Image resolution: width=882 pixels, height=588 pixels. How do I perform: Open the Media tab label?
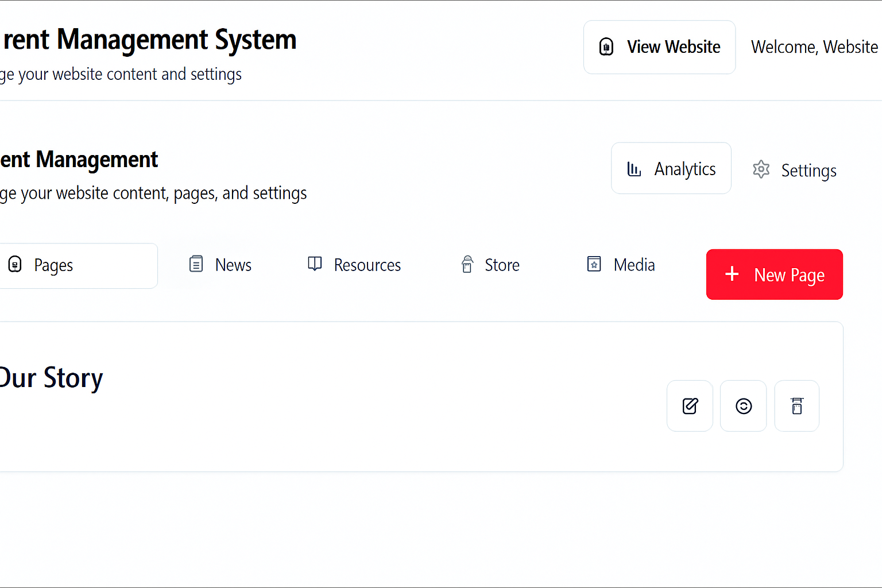[634, 265]
